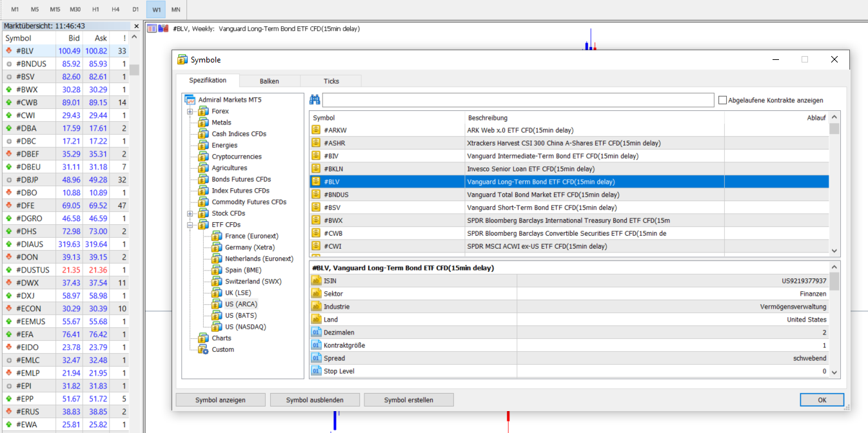Viewport: 868px width, 433px height.
Task: Switch to the Balken tab
Action: (270, 81)
